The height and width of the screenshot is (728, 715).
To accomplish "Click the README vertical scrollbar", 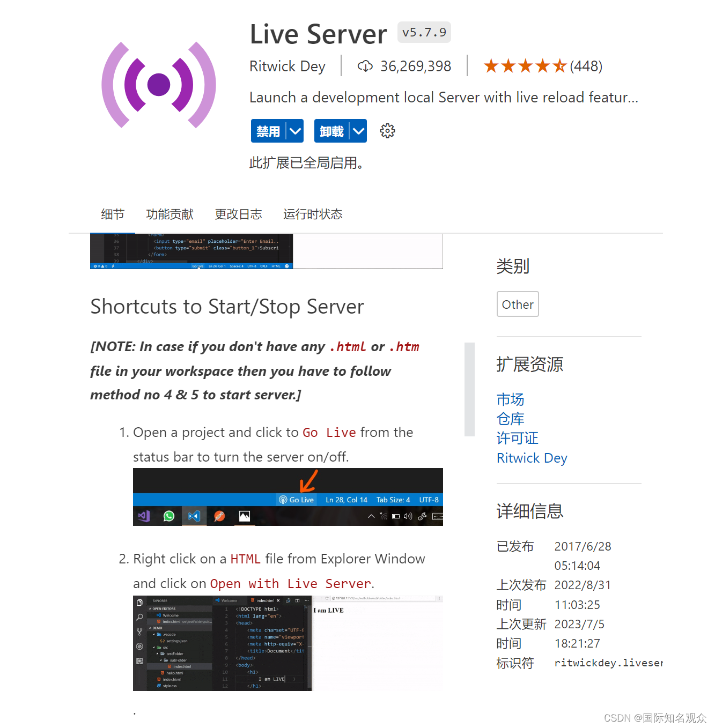I will (x=469, y=389).
